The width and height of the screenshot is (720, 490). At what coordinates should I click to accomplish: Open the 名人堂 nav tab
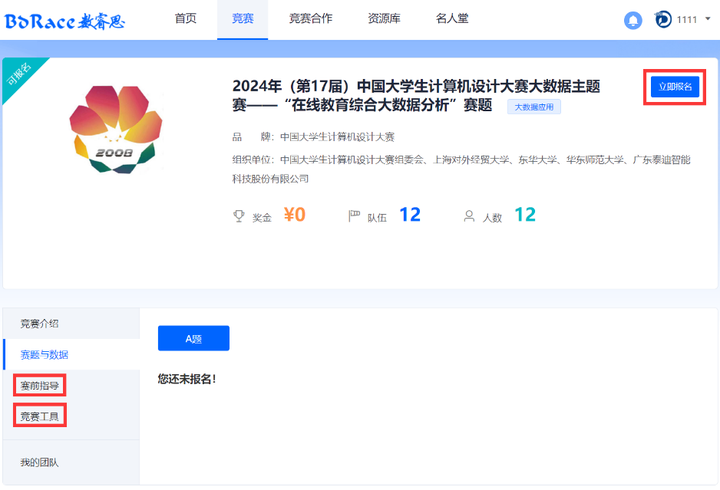click(452, 18)
